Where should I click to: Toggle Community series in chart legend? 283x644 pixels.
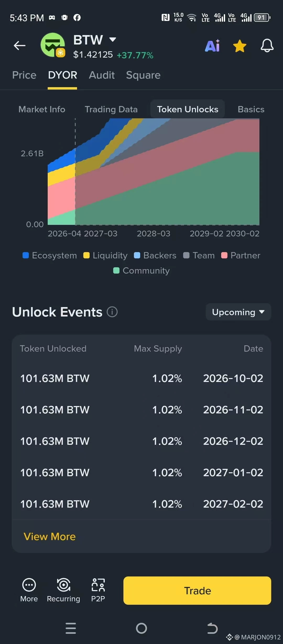141,270
